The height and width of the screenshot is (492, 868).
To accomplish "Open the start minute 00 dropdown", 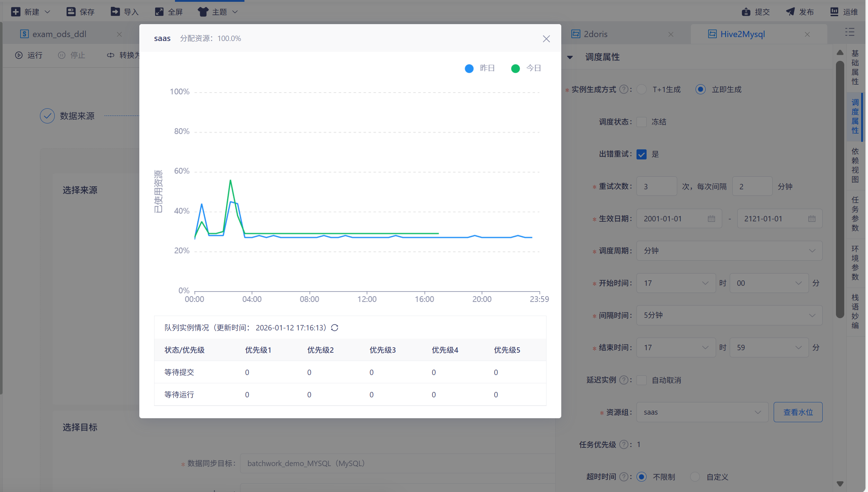I will point(769,283).
